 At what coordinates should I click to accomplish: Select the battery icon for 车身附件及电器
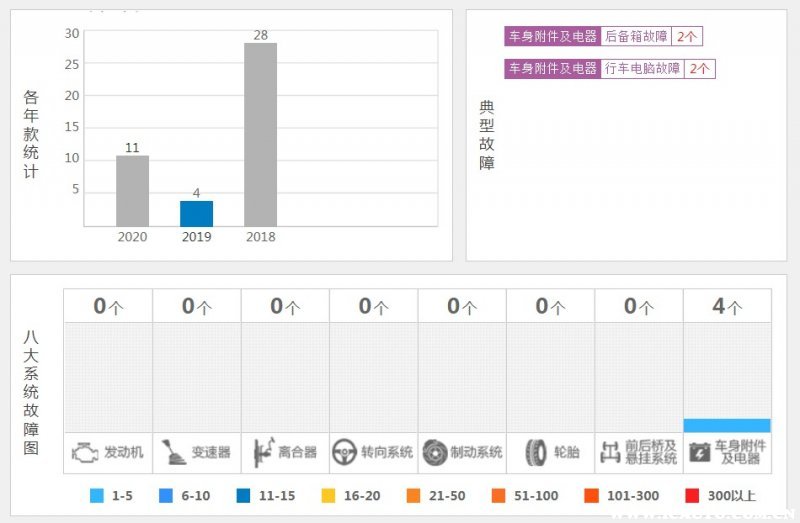pyautogui.click(x=700, y=452)
